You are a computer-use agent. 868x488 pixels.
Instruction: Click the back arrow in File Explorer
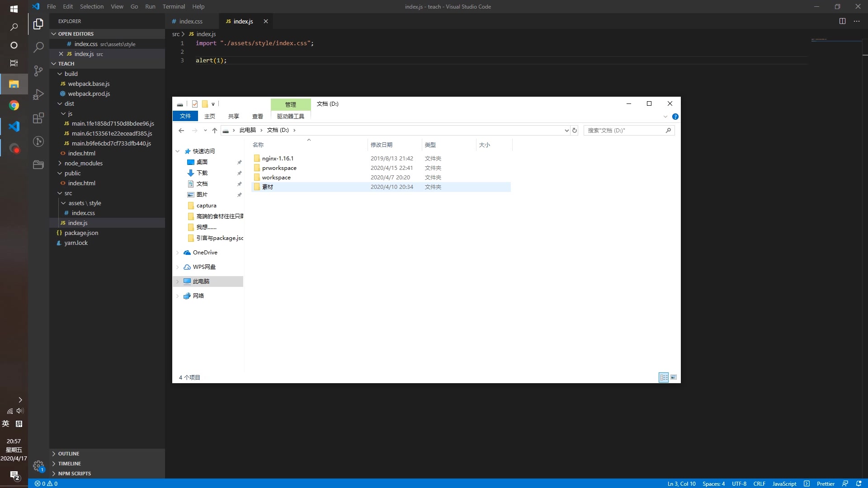[181, 130]
